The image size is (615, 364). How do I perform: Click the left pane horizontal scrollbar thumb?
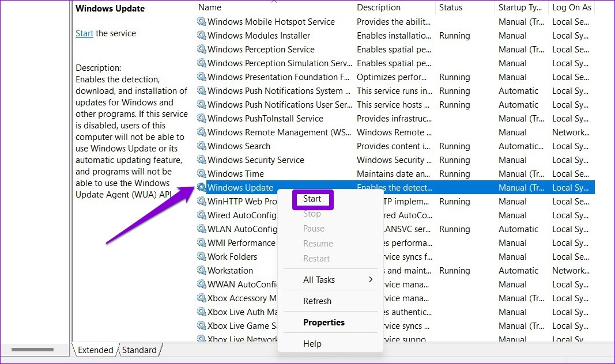tap(32, 350)
